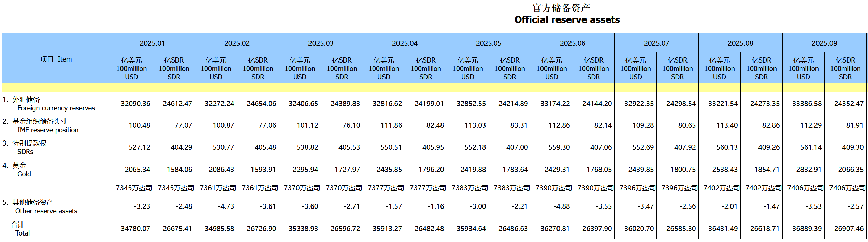Click the 'IMF reserve position' row label
868x242 pixels.
(x=48, y=130)
